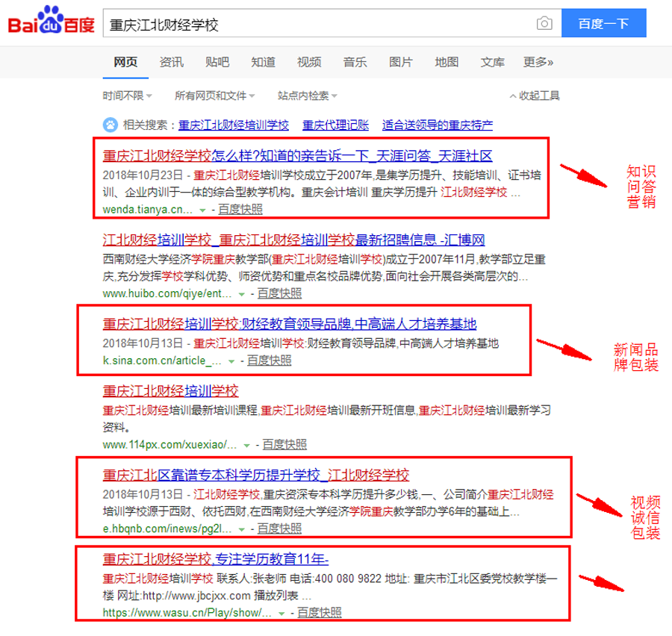The width and height of the screenshot is (672, 636).
Task: Click the e.hbqnb.com/inews URL text
Action: point(167,529)
